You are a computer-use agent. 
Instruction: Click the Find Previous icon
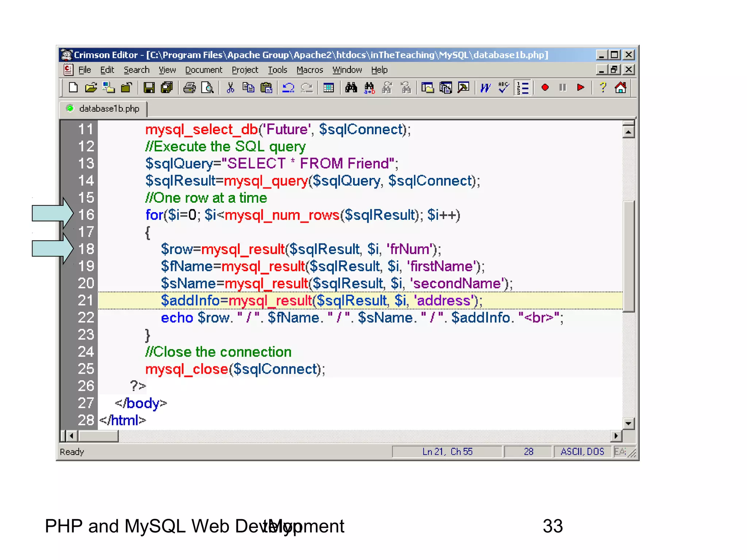[x=405, y=88]
